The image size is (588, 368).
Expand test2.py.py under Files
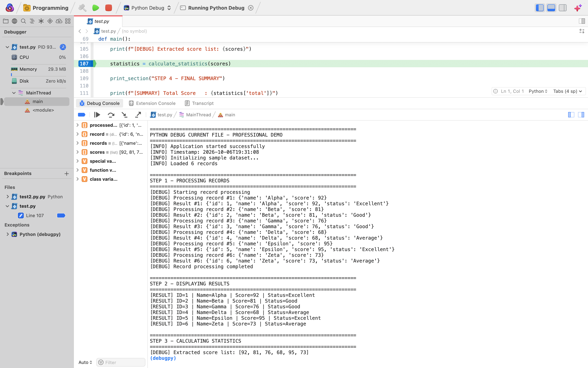(x=8, y=197)
